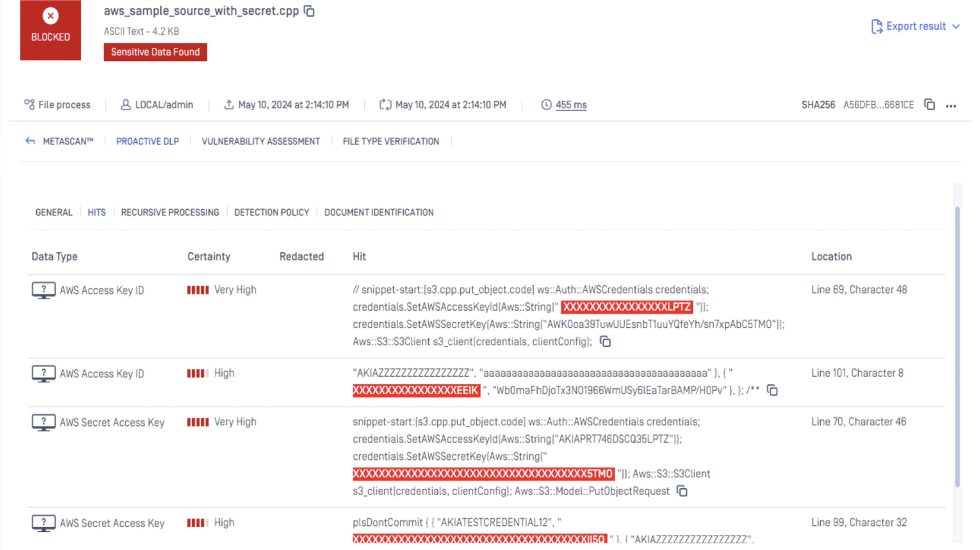Go to the Recursive Processing sub-tab
The image size is (980, 550).
170,212
